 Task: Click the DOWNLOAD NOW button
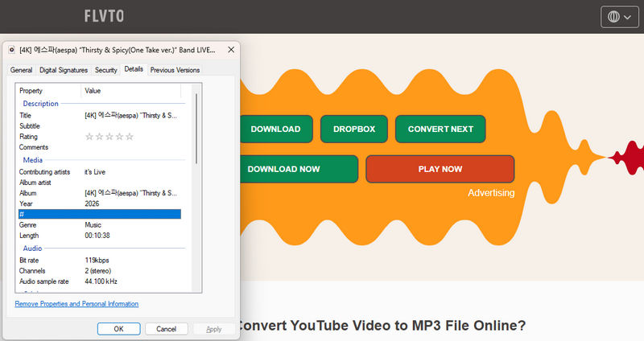tap(299, 169)
